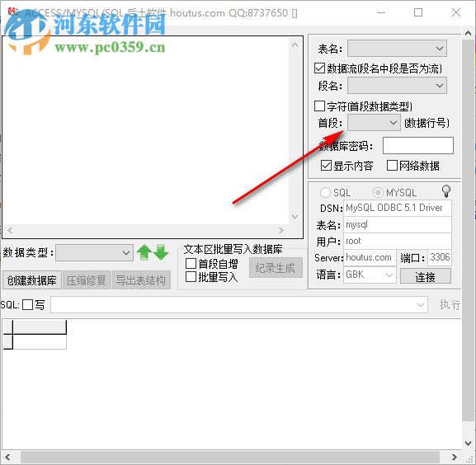Maximize the application window
The width and height of the screenshot is (476, 465).
coord(418,12)
